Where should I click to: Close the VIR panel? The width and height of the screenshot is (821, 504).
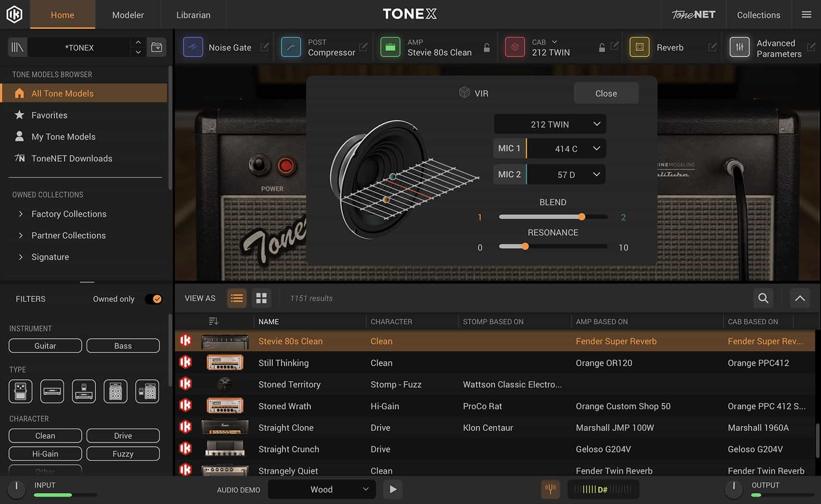[x=606, y=93]
